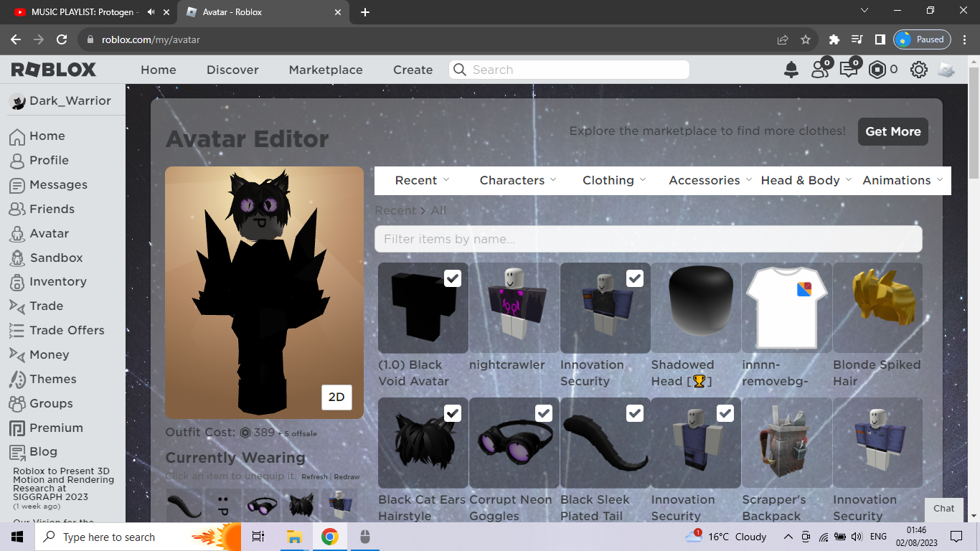The height and width of the screenshot is (551, 980).
Task: Open the Groups sidebar icon
Action: (17, 404)
